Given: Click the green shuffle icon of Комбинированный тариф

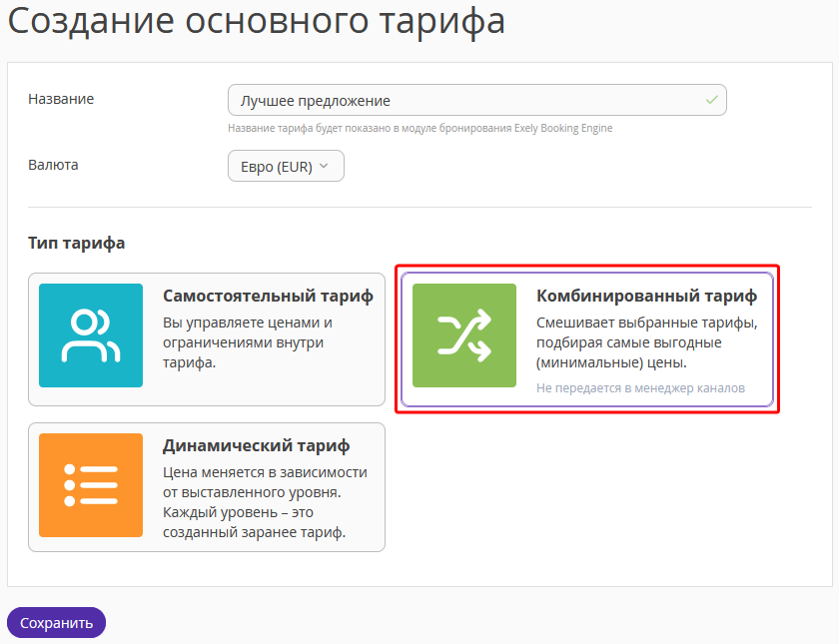Looking at the screenshot, I should [464, 335].
